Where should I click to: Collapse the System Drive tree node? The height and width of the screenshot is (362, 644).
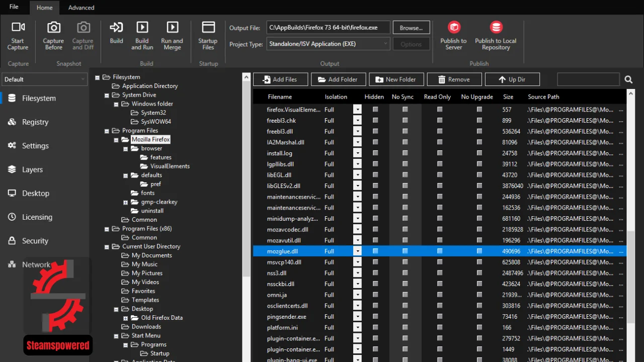click(x=107, y=95)
